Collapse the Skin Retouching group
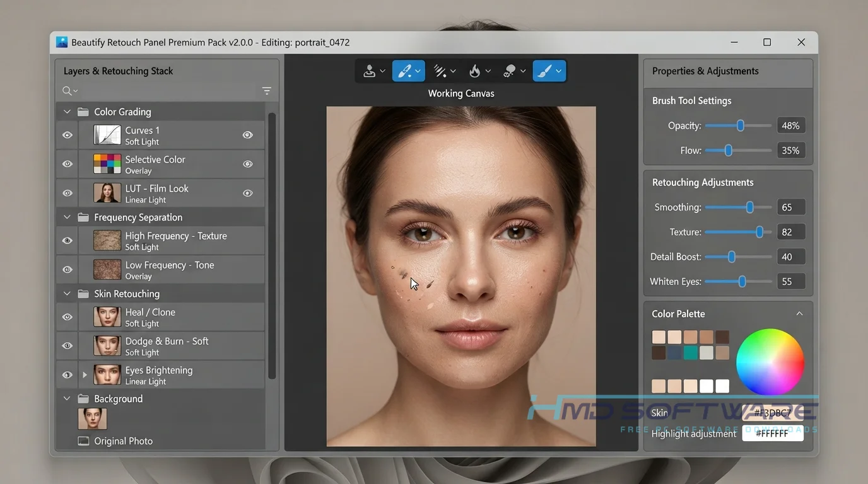 click(x=67, y=294)
